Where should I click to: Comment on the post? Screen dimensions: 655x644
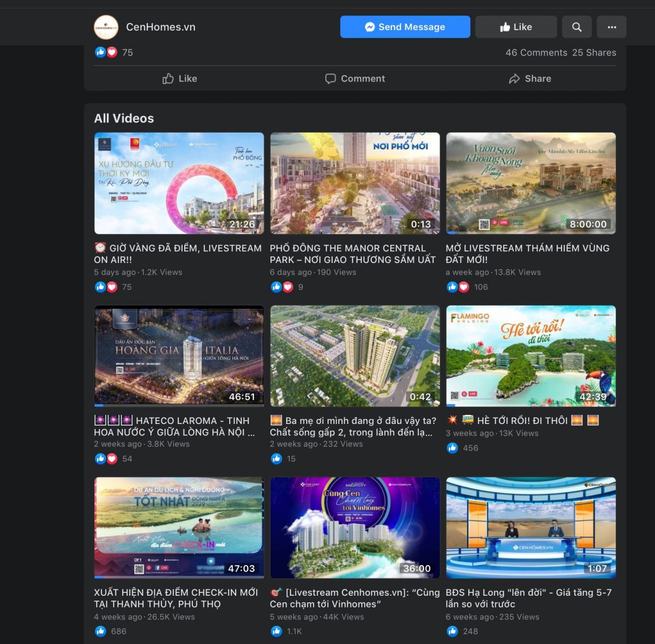coord(355,78)
